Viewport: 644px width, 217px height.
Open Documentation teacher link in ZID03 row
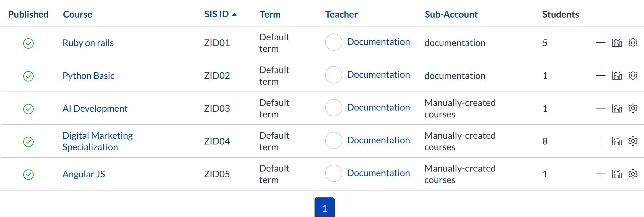pos(378,107)
